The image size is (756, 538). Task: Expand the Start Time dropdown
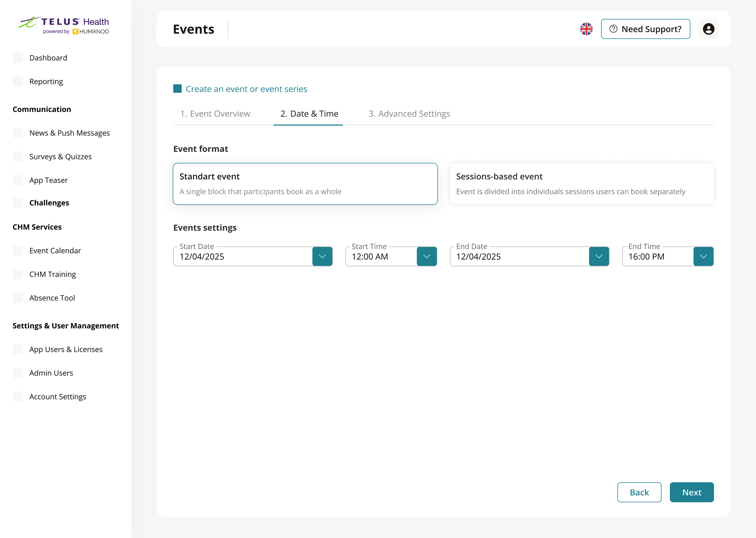[427, 256]
